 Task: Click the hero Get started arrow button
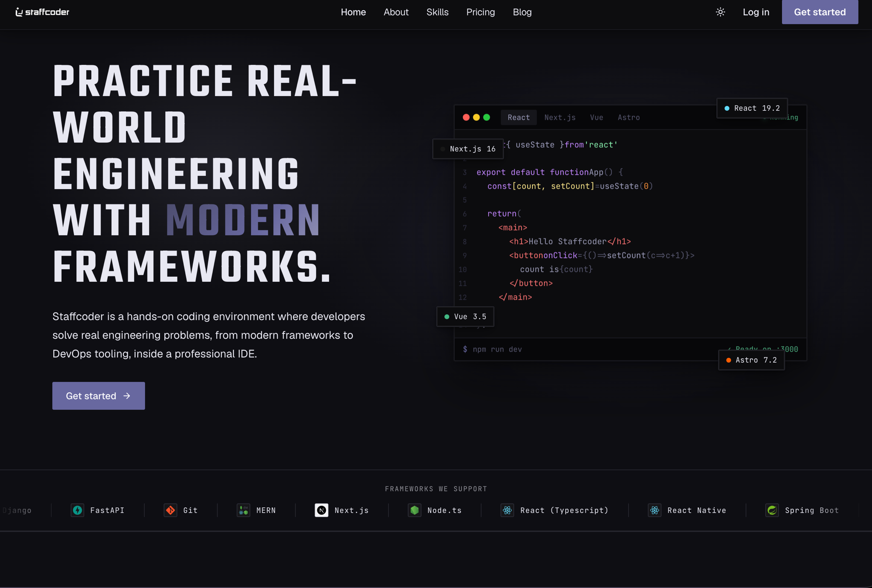coord(99,396)
